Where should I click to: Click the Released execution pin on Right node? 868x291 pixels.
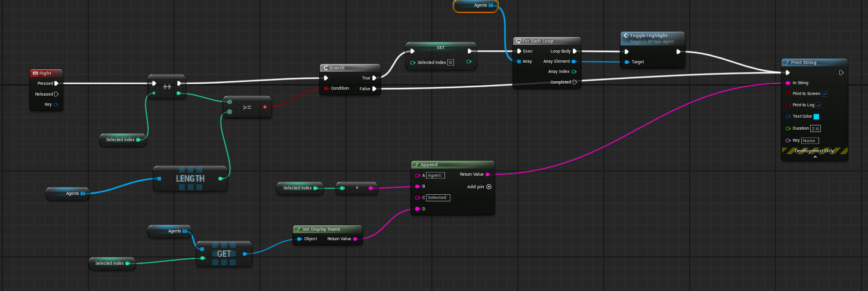click(57, 94)
